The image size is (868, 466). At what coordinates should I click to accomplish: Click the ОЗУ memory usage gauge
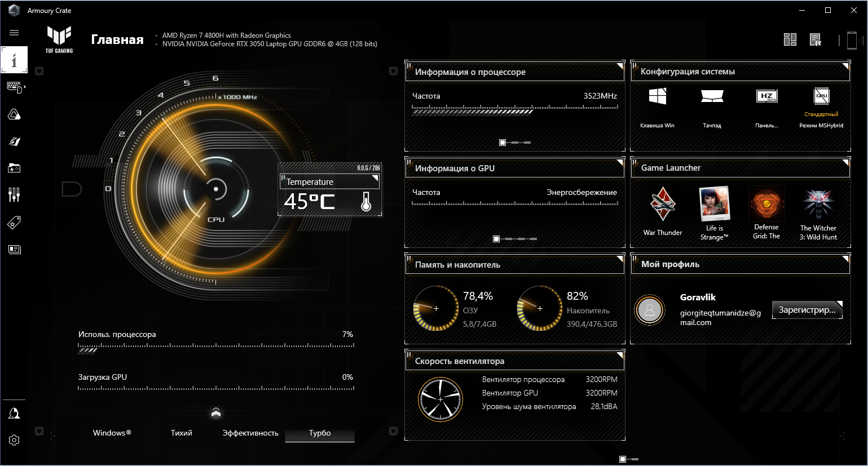435,308
